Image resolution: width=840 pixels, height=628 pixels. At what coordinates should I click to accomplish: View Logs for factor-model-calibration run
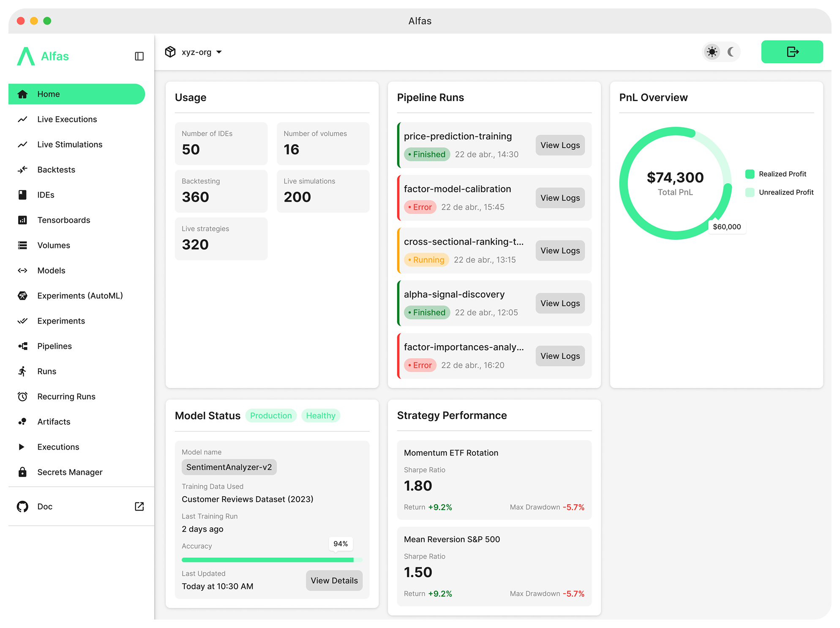coord(560,198)
